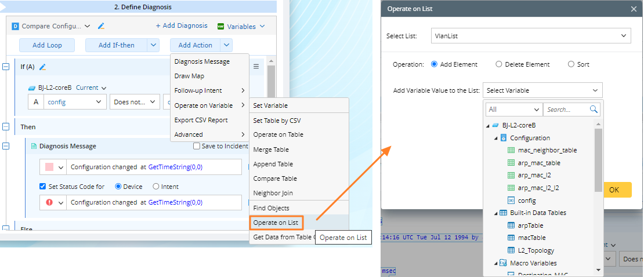644x277 pixels.
Task: Click the BJ-L2-coreB device icon in condition
Action: 32,88
